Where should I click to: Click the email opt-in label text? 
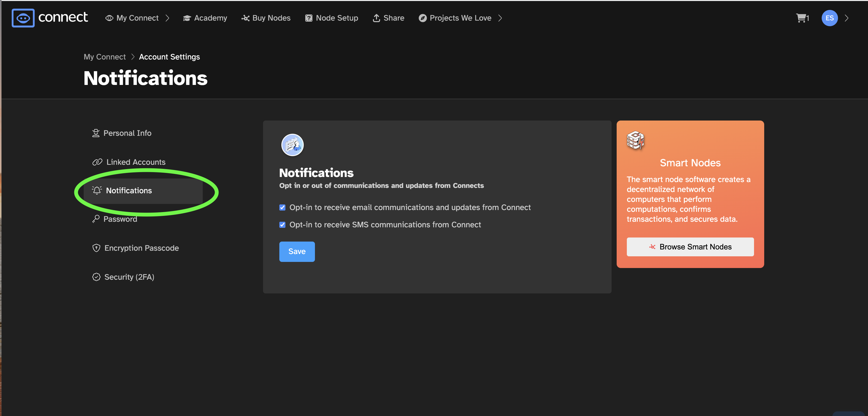[x=410, y=207]
